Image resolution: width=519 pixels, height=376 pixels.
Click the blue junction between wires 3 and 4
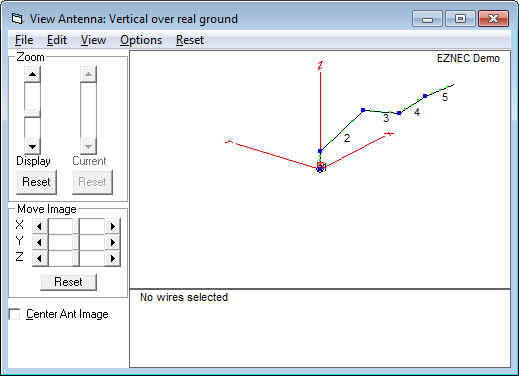point(399,113)
